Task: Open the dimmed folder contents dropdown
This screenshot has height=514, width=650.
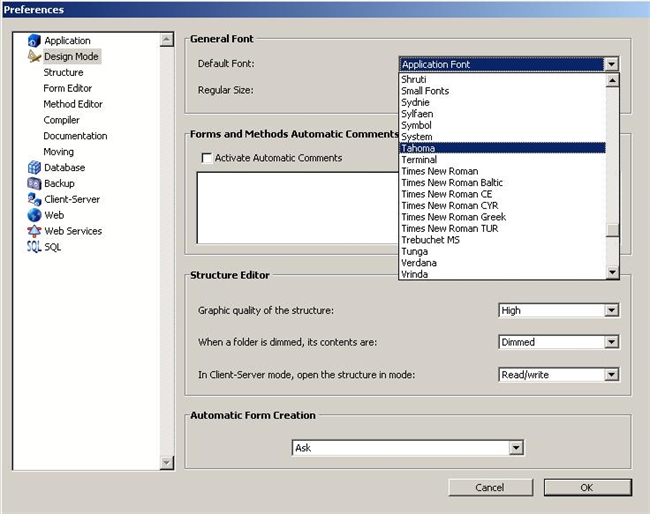Action: 611,342
